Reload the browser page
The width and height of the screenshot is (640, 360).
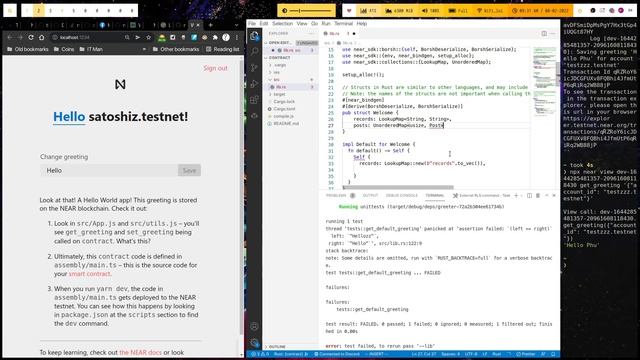tap(31, 37)
